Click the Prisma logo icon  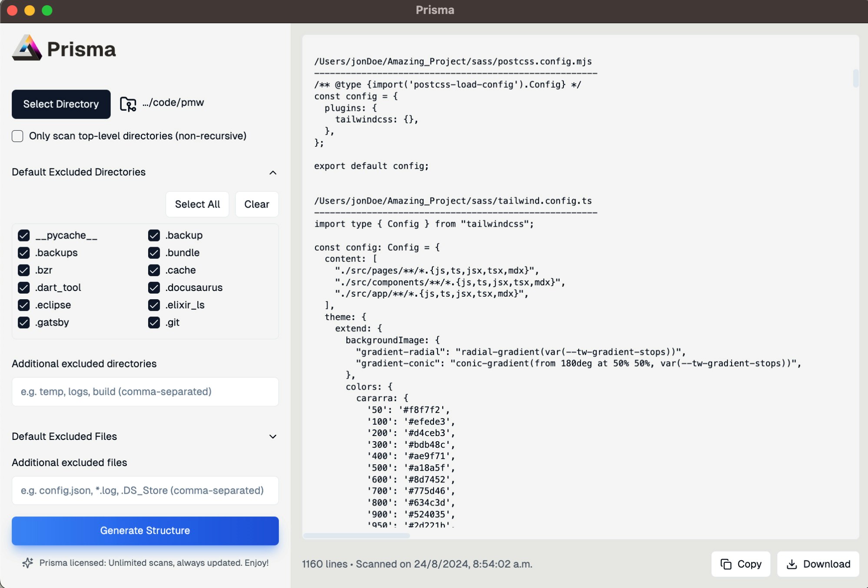pyautogui.click(x=27, y=48)
